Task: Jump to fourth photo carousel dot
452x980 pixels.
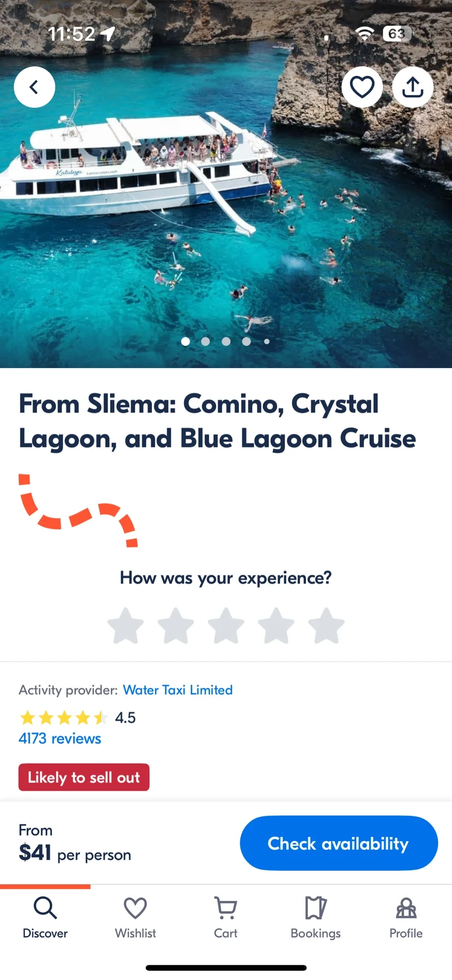Action: (246, 341)
